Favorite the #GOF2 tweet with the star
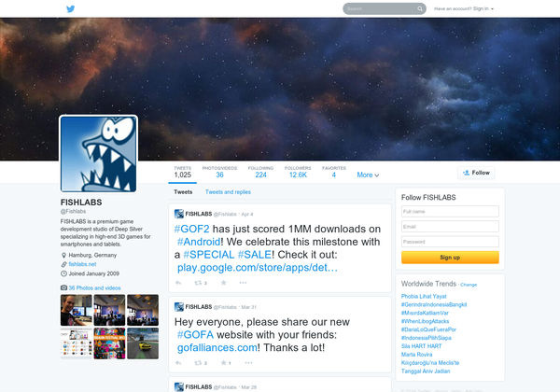 [x=222, y=282]
